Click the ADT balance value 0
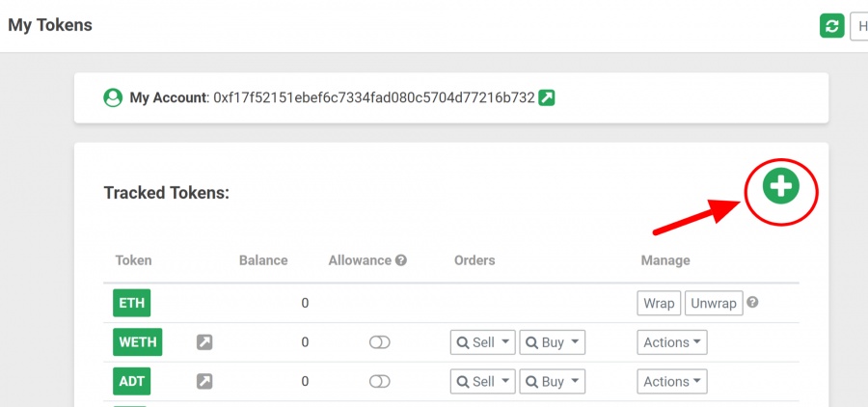Screen dimensions: 868x407 (x=305, y=382)
